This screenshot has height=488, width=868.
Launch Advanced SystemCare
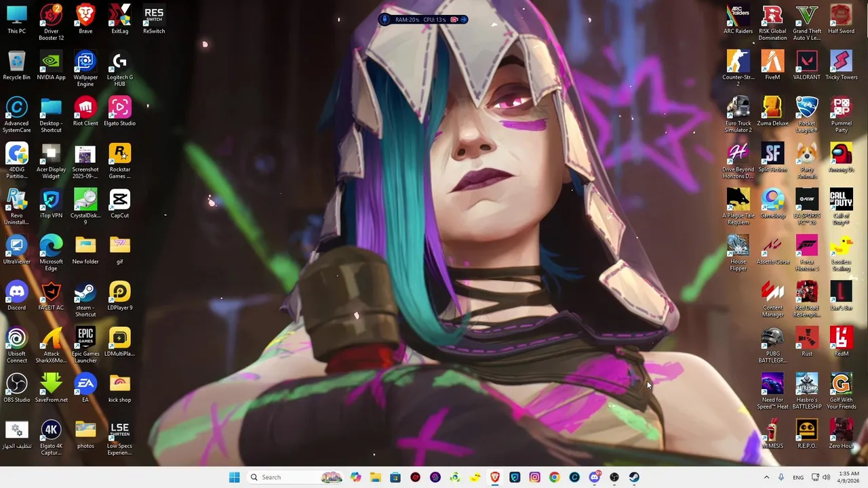pyautogui.click(x=17, y=115)
